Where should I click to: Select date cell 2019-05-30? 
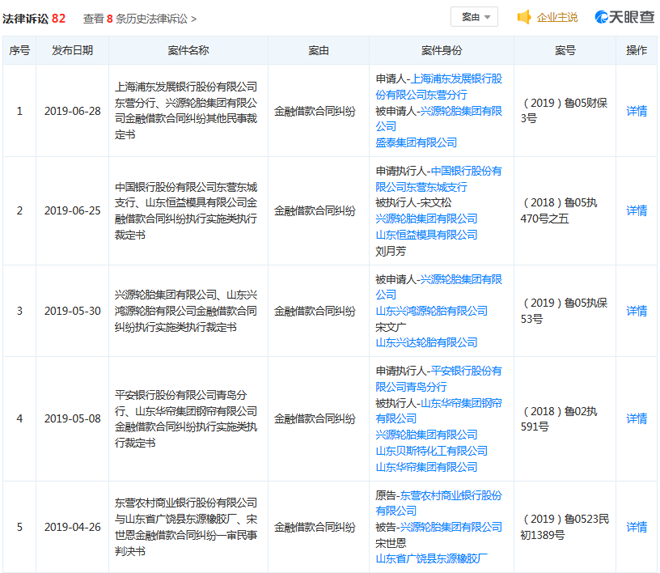72,311
